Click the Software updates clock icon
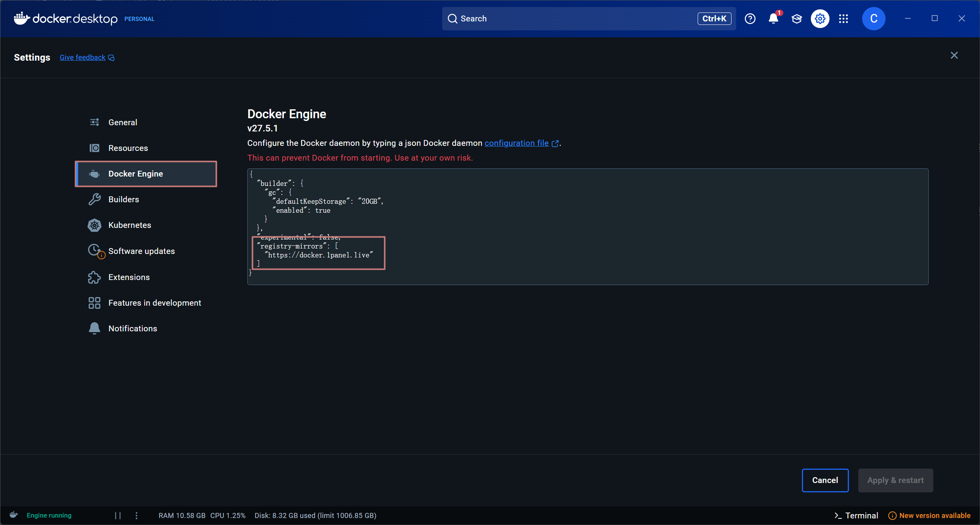980x525 pixels. 96,251
